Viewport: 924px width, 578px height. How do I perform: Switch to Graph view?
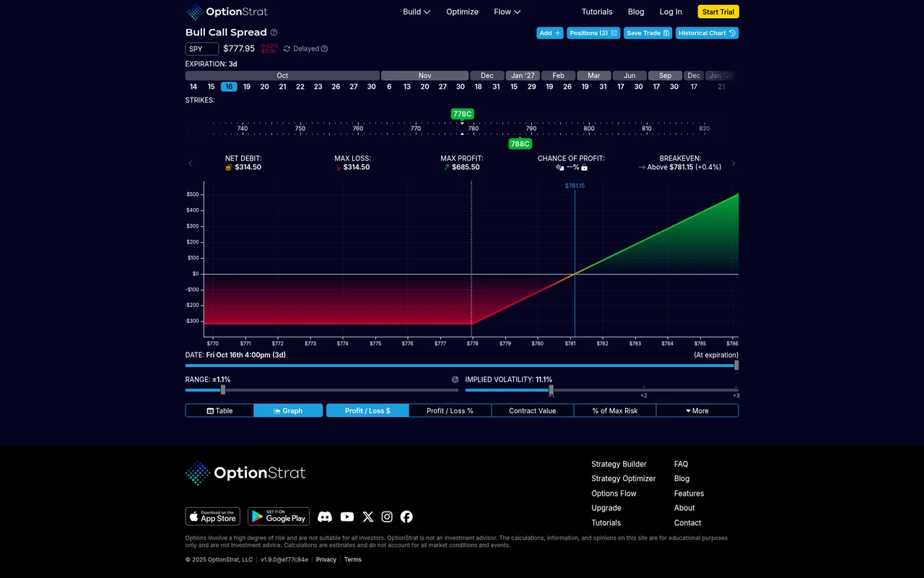[288, 410]
